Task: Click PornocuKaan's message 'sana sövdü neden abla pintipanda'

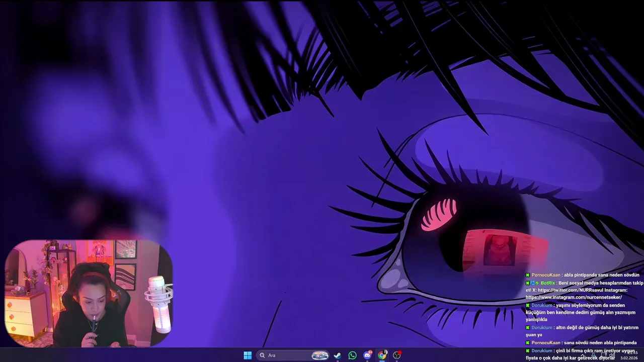Action: click(600, 342)
